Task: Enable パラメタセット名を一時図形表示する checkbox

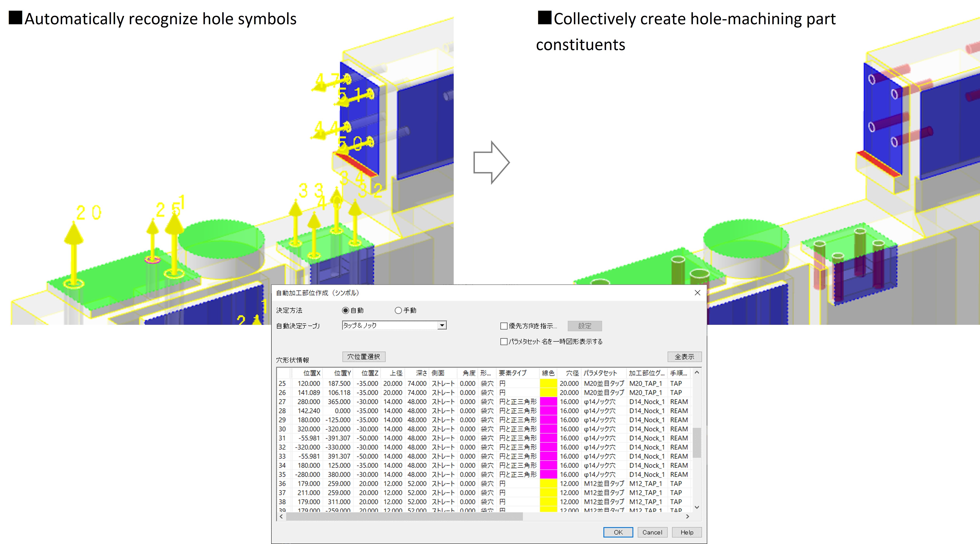Action: pos(504,342)
